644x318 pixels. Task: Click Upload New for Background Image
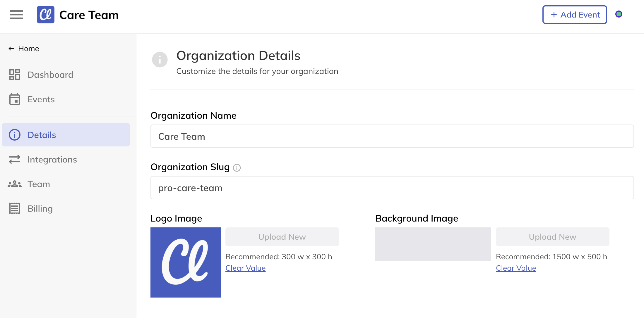coord(552,237)
